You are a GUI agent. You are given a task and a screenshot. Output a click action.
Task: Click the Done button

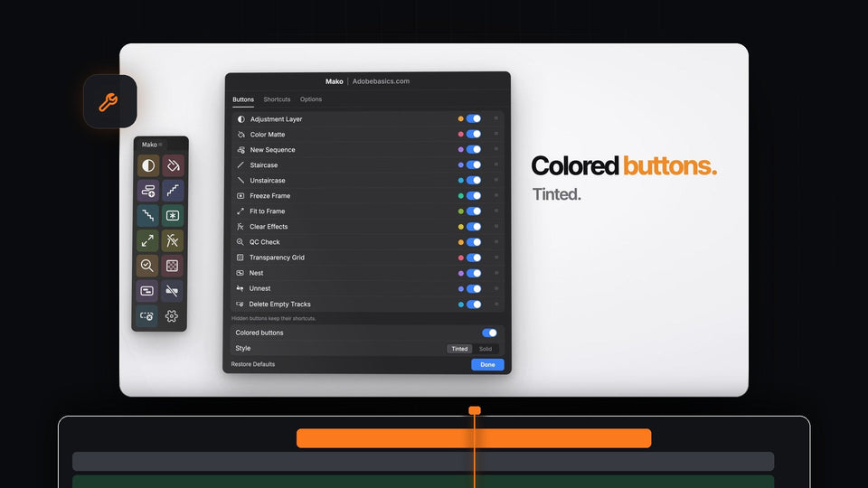click(x=487, y=364)
